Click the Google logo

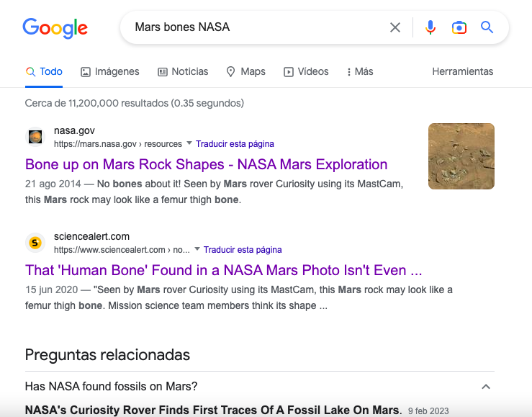[55, 28]
